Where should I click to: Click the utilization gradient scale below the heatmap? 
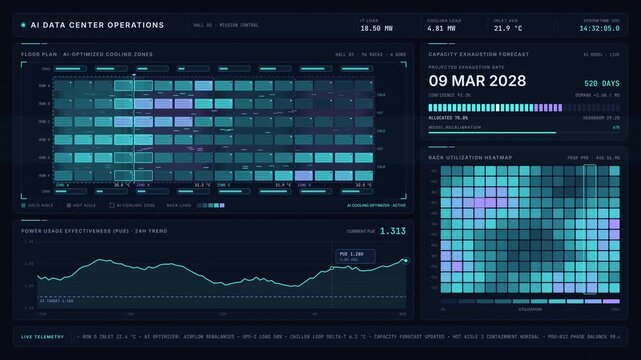530,302
